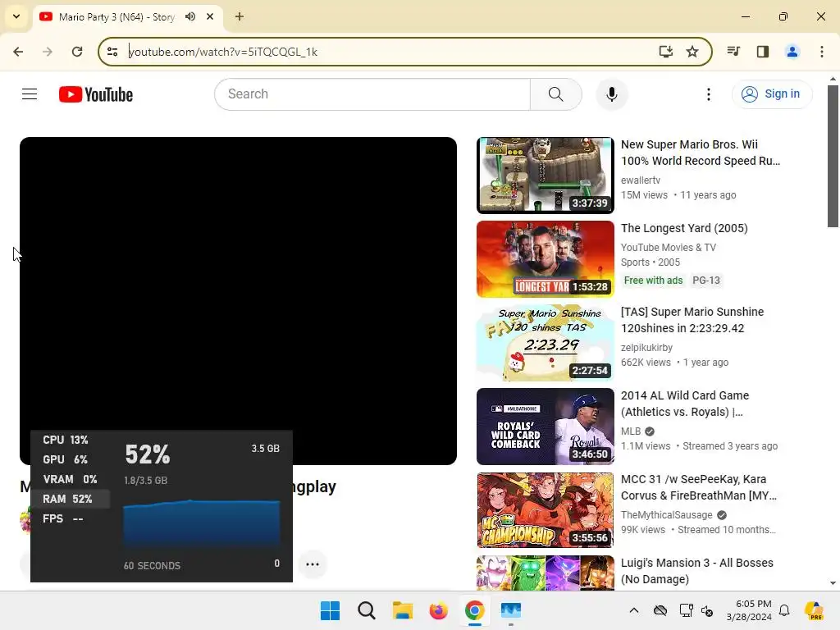Open New Super Mario Bros. Wii thumbnail
840x630 pixels.
(x=545, y=176)
